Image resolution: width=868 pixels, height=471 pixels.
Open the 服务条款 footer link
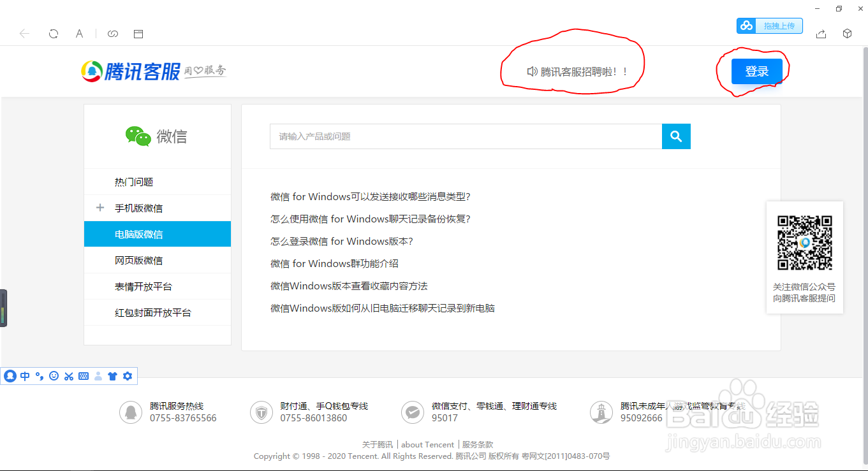point(478,445)
